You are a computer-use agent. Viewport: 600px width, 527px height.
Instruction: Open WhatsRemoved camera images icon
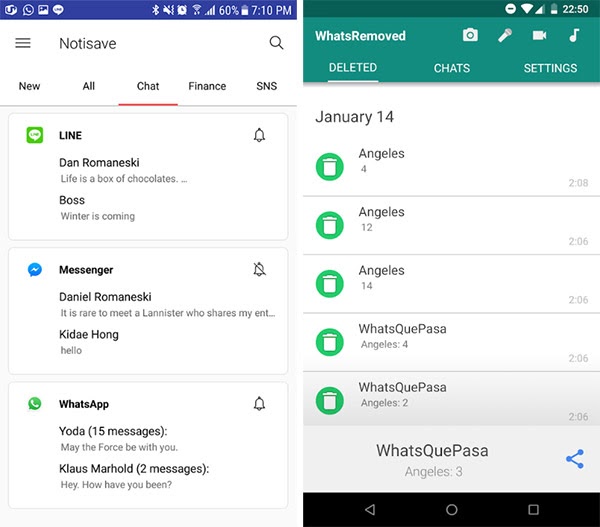click(470, 35)
